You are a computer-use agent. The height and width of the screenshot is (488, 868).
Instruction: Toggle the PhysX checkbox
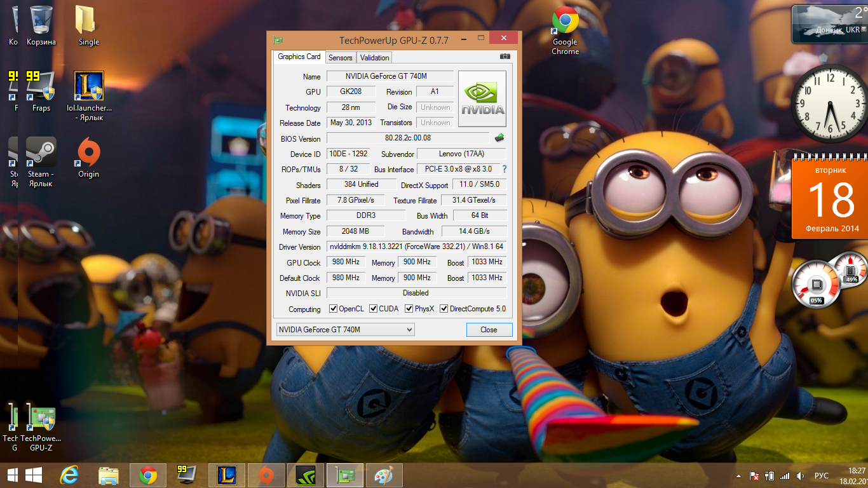tap(409, 309)
